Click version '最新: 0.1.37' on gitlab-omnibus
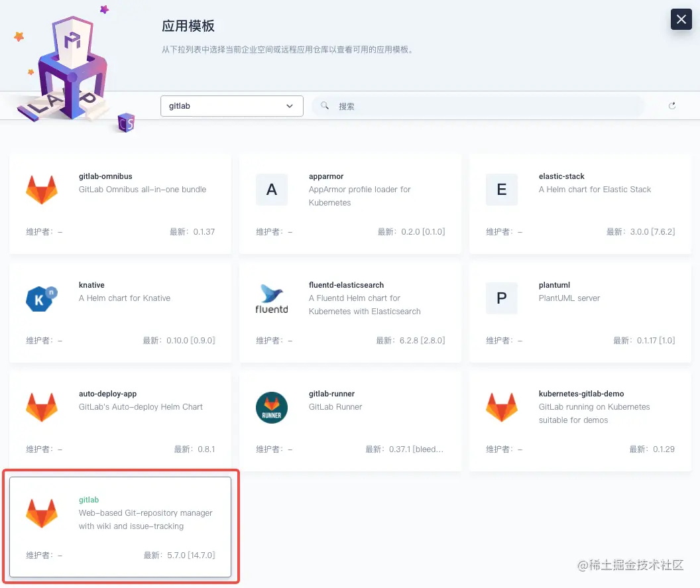This screenshot has width=700, height=588. (192, 232)
